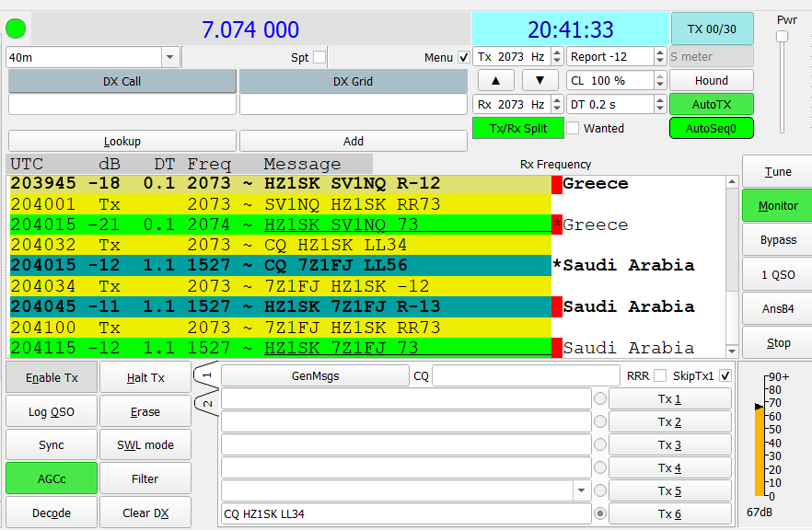Click the Pwr slider handle
This screenshot has height=530, width=812.
click(782, 36)
